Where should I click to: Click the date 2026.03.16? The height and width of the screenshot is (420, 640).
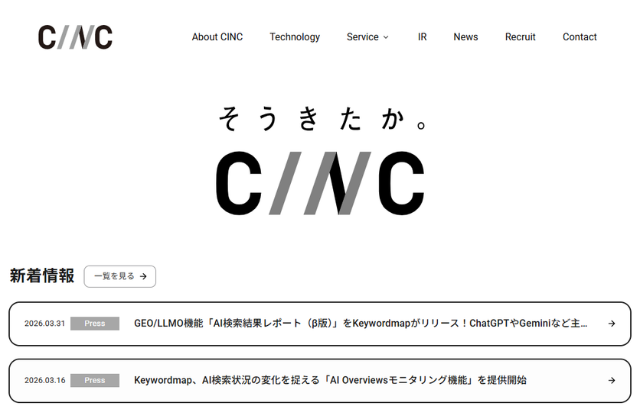pyautogui.click(x=44, y=380)
